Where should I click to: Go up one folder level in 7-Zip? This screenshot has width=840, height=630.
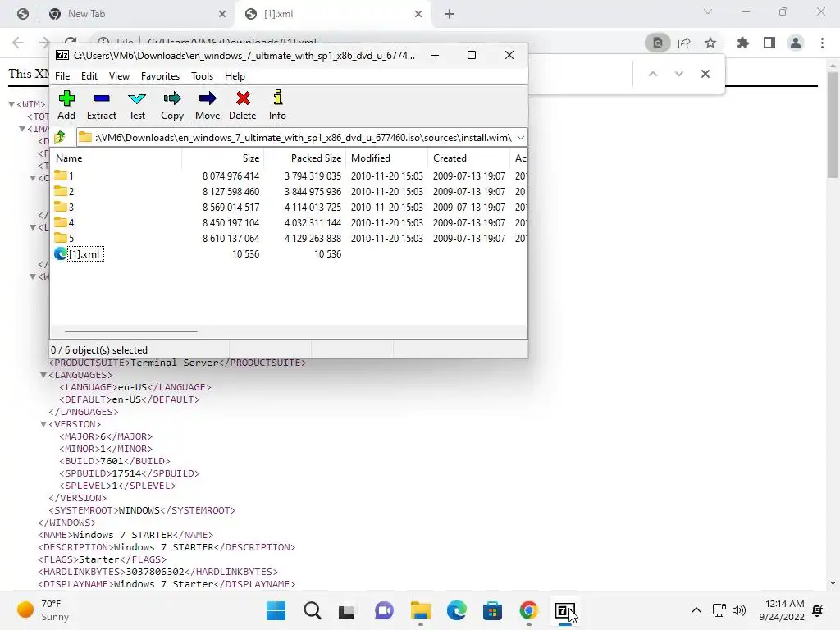60,137
